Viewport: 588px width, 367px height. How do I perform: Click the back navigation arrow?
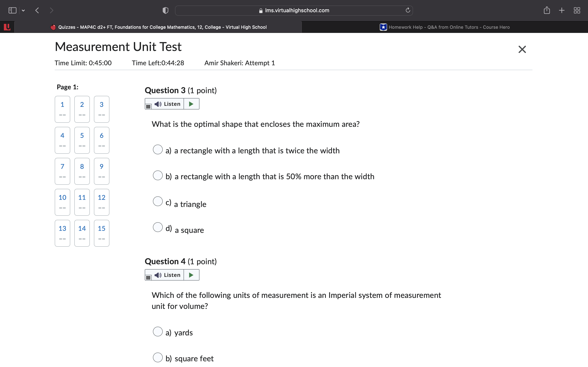point(37,10)
